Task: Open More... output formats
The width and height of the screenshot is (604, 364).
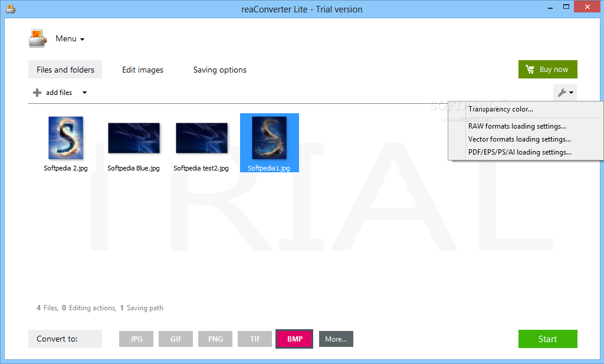Action: click(336, 339)
